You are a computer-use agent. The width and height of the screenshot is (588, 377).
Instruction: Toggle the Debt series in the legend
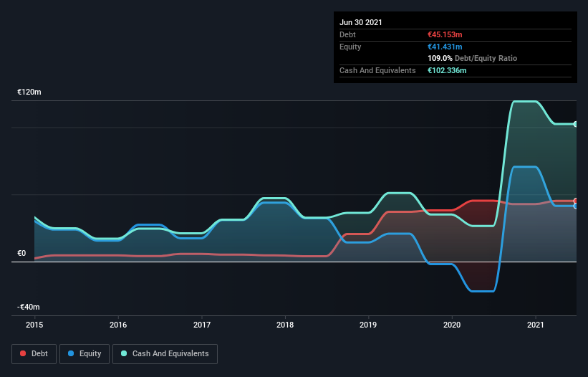34,354
